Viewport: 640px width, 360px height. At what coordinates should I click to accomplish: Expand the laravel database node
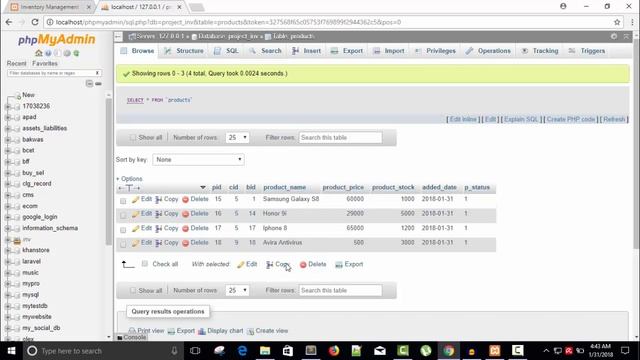(x=7, y=262)
